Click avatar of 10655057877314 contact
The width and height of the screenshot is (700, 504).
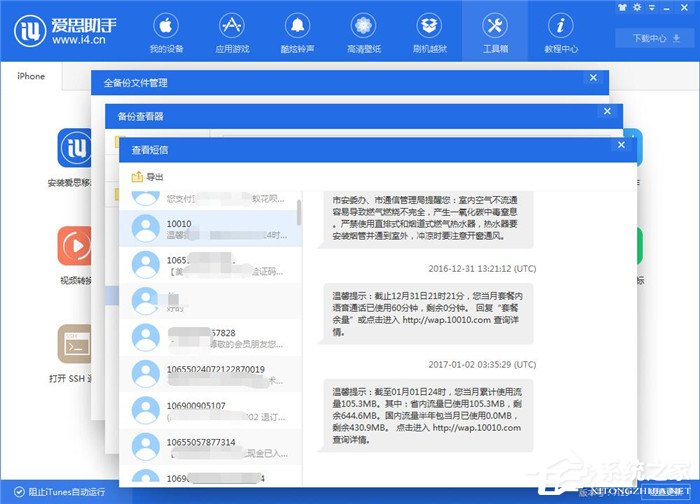pos(146,447)
